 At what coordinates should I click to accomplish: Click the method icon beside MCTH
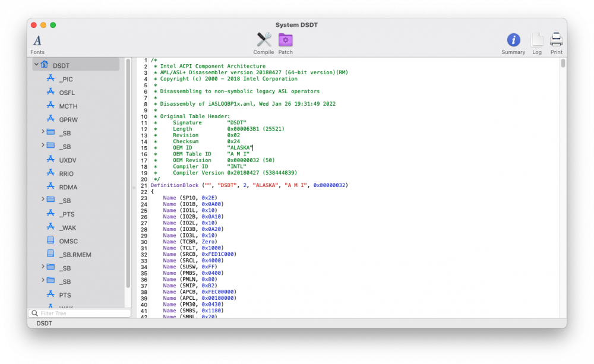pos(50,105)
